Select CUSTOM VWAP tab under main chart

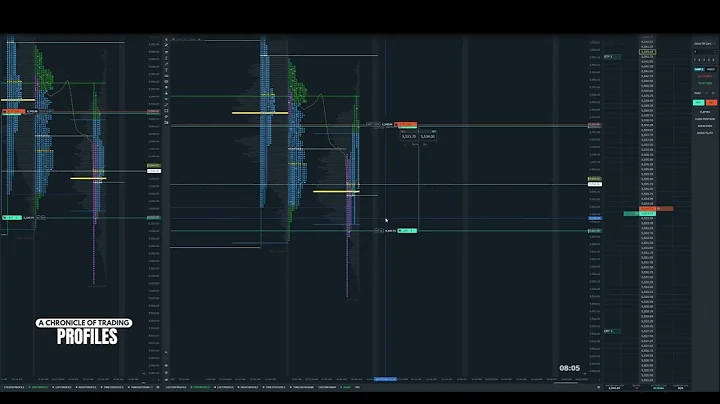pos(327,387)
